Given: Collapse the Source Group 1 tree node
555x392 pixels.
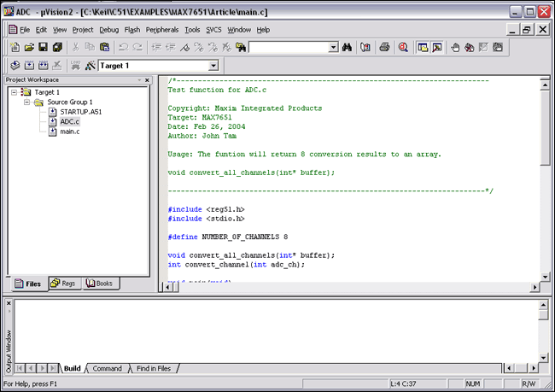Looking at the screenshot, I should [x=27, y=102].
